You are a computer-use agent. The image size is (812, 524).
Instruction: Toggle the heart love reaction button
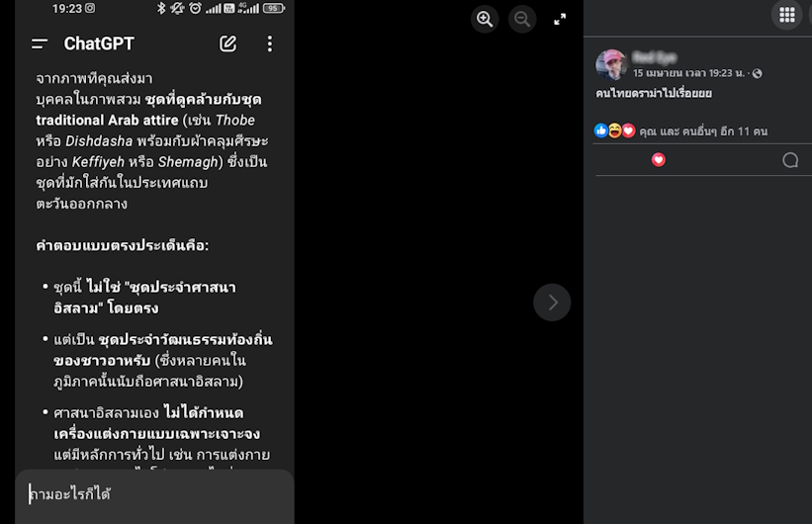click(x=658, y=160)
